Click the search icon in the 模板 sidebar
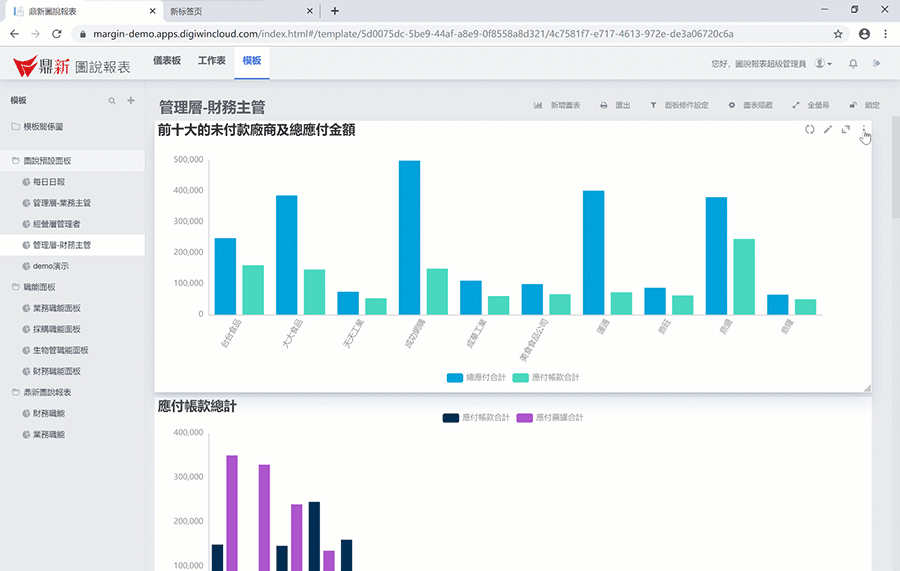Viewport: 900px width, 571px height. pyautogui.click(x=112, y=101)
